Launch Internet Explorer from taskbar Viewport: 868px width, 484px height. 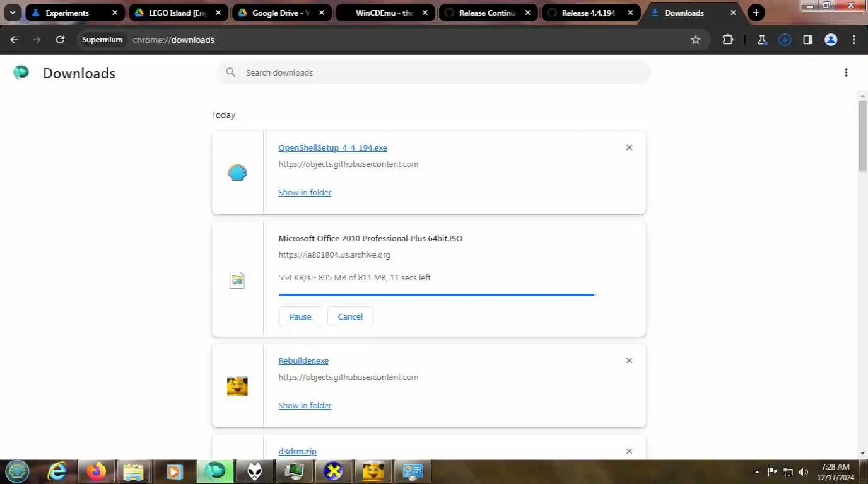pyautogui.click(x=57, y=471)
